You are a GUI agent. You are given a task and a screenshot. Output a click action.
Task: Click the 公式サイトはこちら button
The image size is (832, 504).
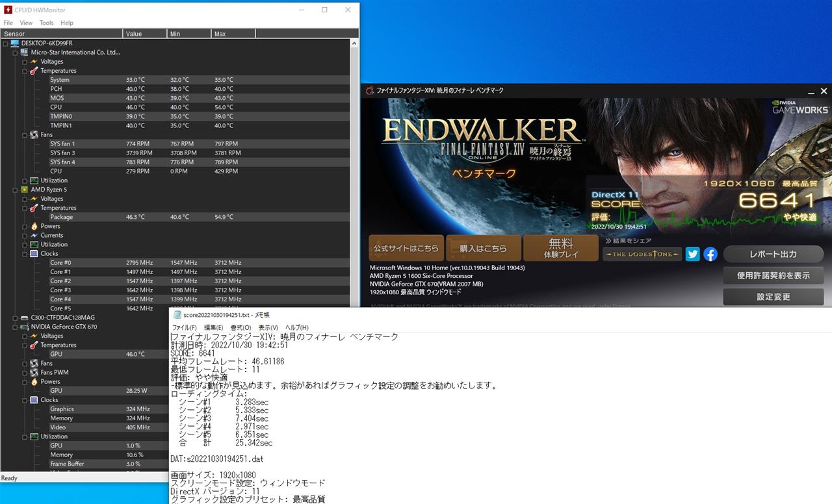(406, 248)
